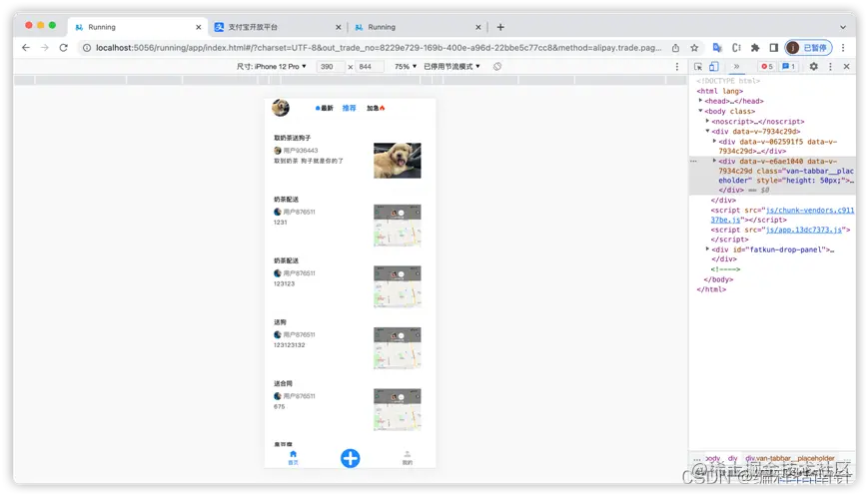Click the site info icon in the address bar
Screen dimensions: 868x496
click(x=87, y=48)
